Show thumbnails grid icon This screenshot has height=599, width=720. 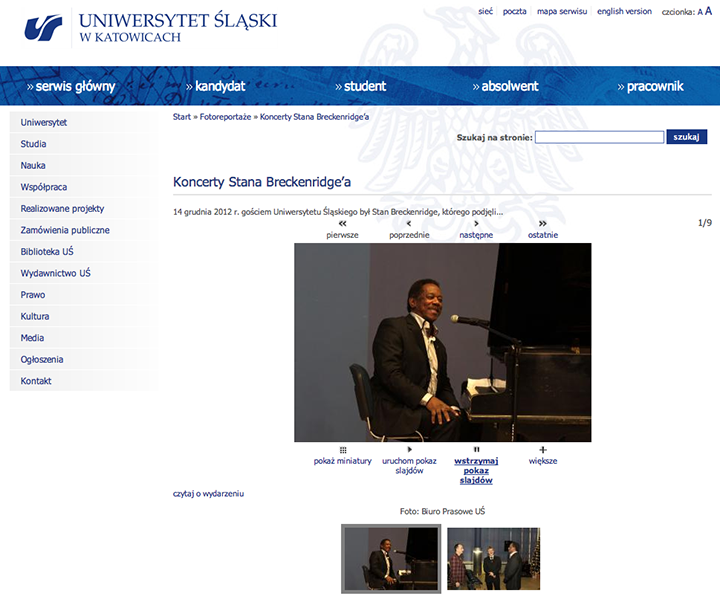pos(342,450)
